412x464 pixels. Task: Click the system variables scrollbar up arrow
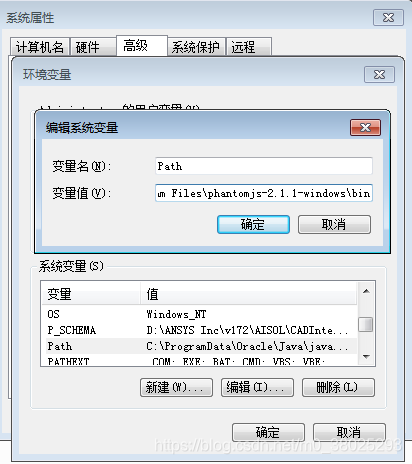[x=366, y=291]
